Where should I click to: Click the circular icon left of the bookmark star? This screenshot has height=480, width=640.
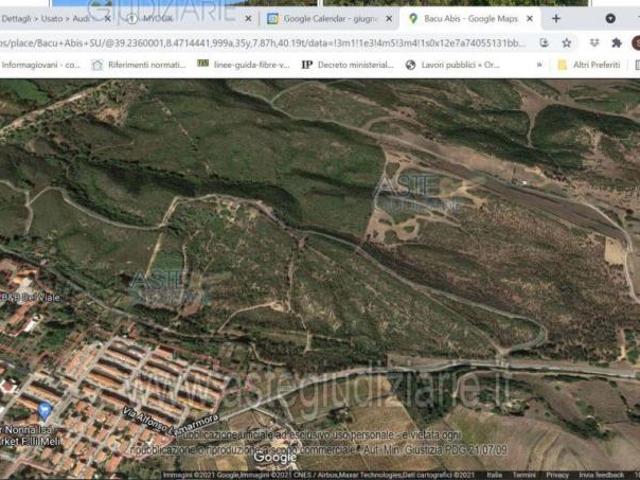click(x=544, y=42)
